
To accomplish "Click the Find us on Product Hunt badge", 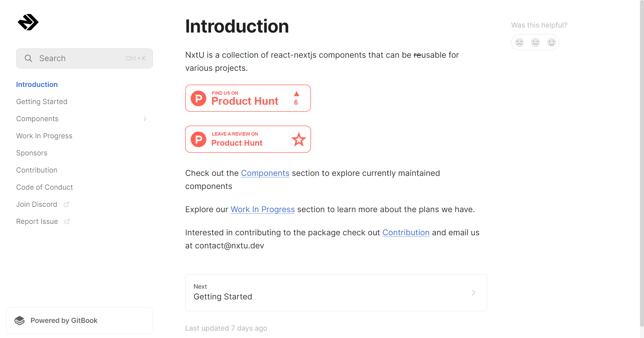I will point(248,98).
